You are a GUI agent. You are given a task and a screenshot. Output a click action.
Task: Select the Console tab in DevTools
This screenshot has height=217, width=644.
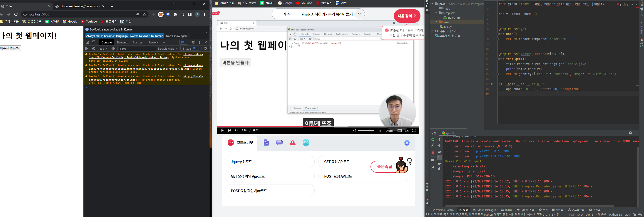tap(107, 43)
